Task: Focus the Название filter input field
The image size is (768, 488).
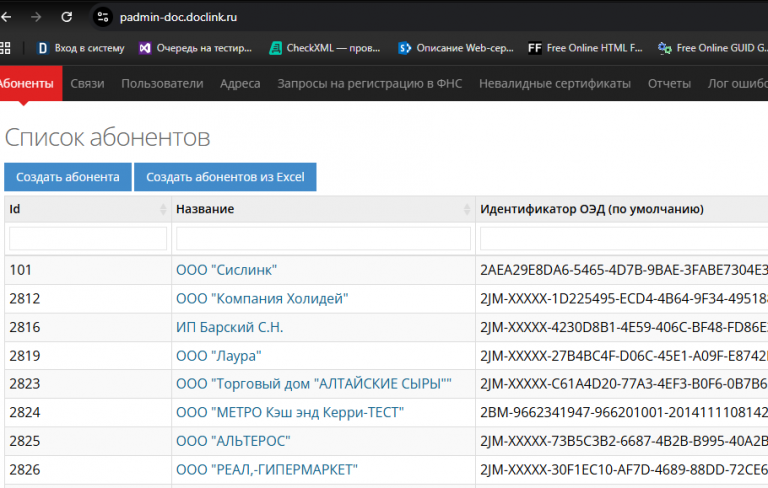Action: click(323, 239)
